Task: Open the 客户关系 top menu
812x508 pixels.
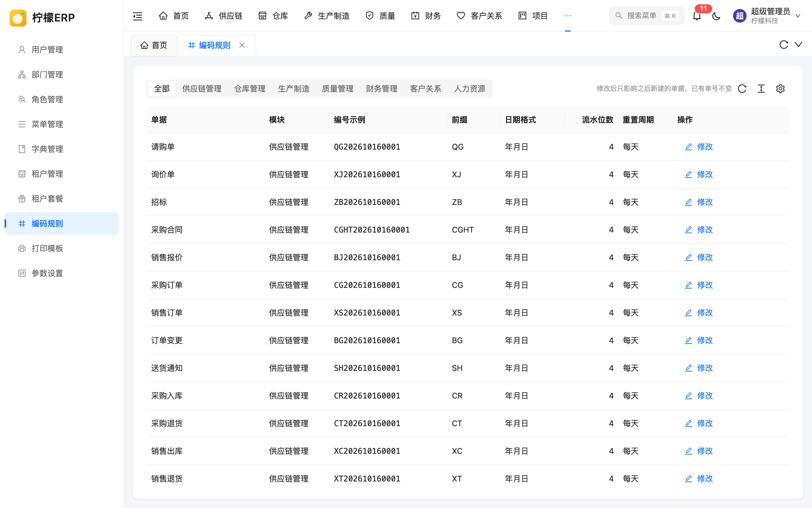Action: [x=480, y=16]
